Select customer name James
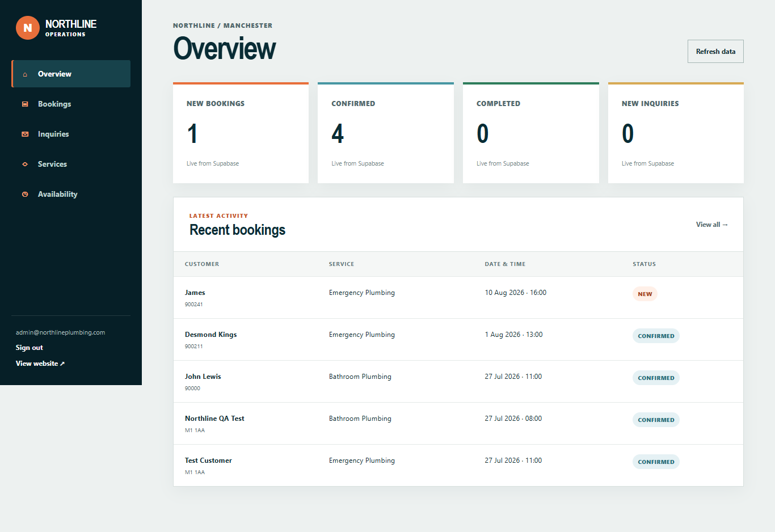Image resolution: width=775 pixels, height=532 pixels. [x=195, y=293]
